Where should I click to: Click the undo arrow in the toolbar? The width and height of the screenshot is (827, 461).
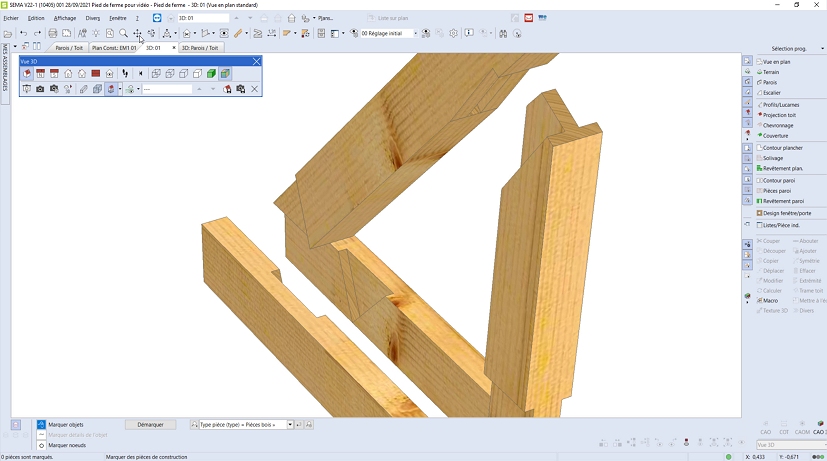23,33
